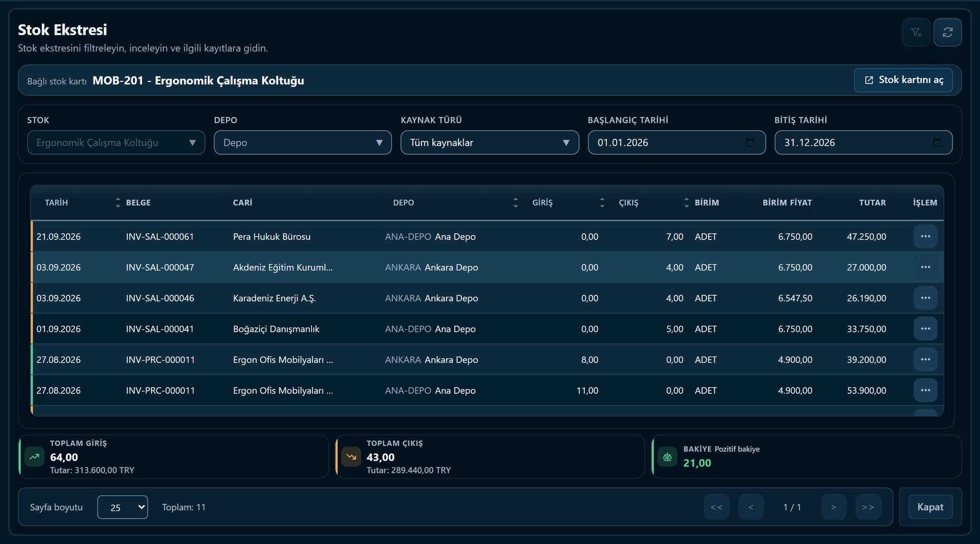Clear filters with the funnel icon
This screenshot has height=544, width=980.
[916, 33]
